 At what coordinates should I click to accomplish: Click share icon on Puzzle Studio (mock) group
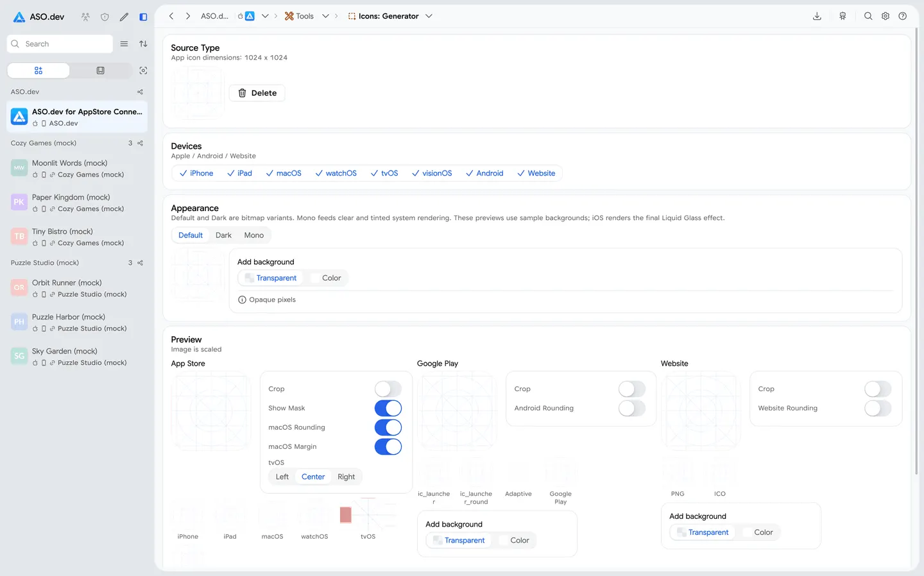point(140,263)
